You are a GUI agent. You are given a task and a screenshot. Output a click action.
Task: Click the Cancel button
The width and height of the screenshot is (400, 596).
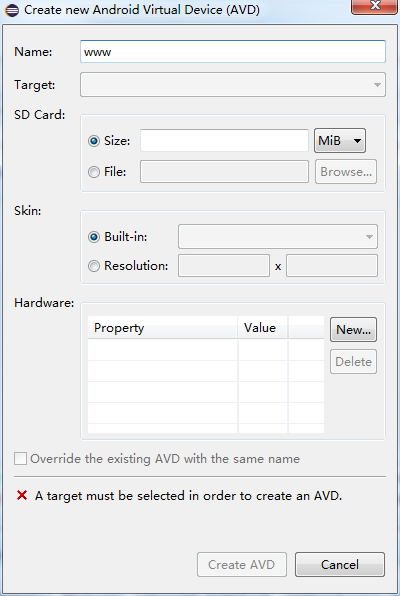pos(340,564)
